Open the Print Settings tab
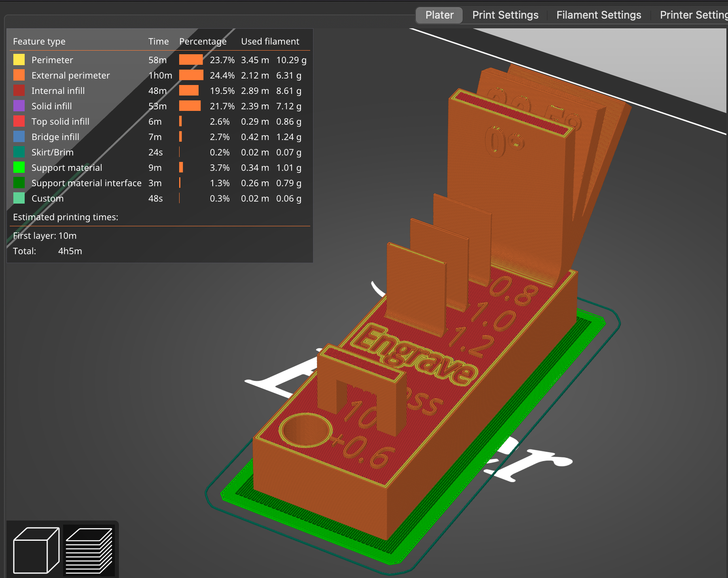Screen dimensions: 728x578 click(x=505, y=15)
